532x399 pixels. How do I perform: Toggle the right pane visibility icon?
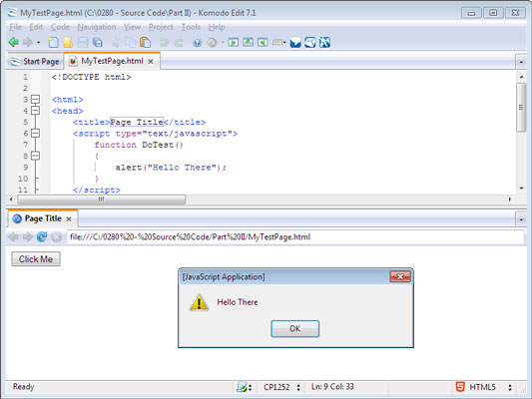tap(263, 42)
